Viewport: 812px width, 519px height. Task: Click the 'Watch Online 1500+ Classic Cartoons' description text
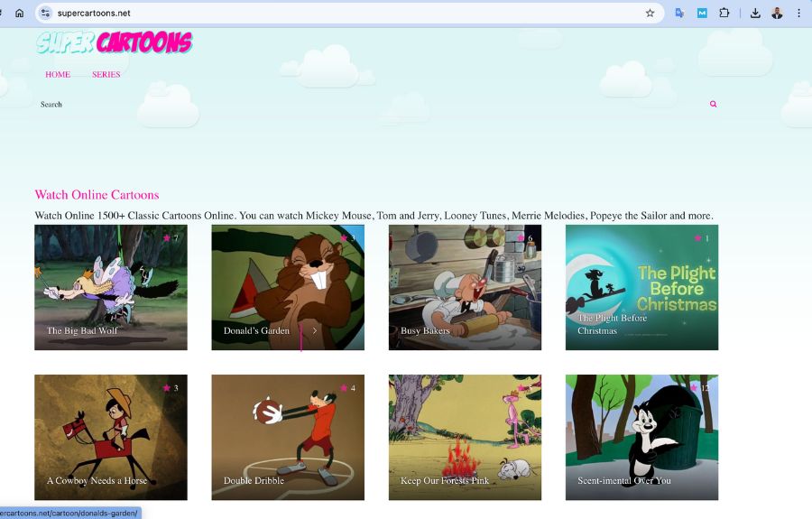pyautogui.click(x=374, y=216)
